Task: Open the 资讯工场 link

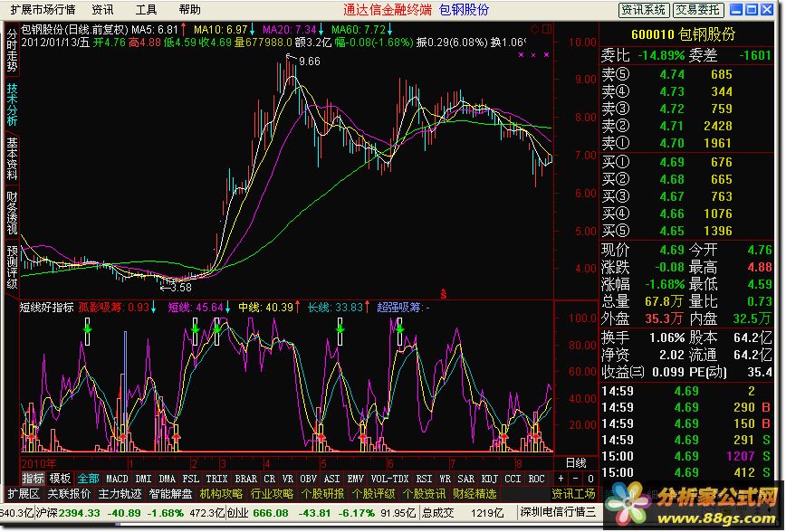Action: [x=574, y=494]
